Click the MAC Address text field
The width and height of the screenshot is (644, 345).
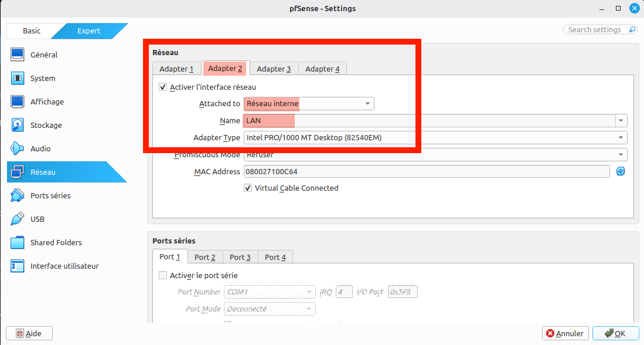coord(427,171)
